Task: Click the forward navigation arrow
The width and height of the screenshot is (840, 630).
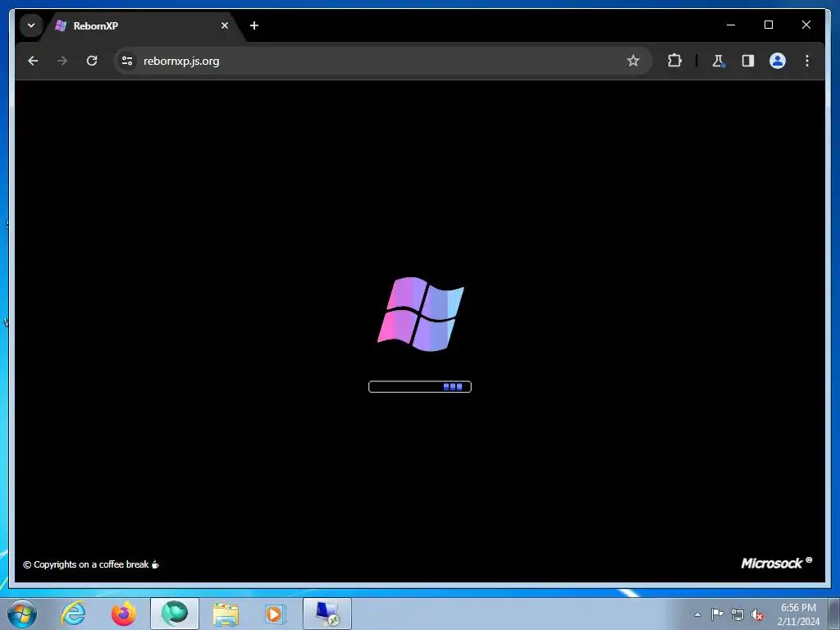Action: point(62,61)
